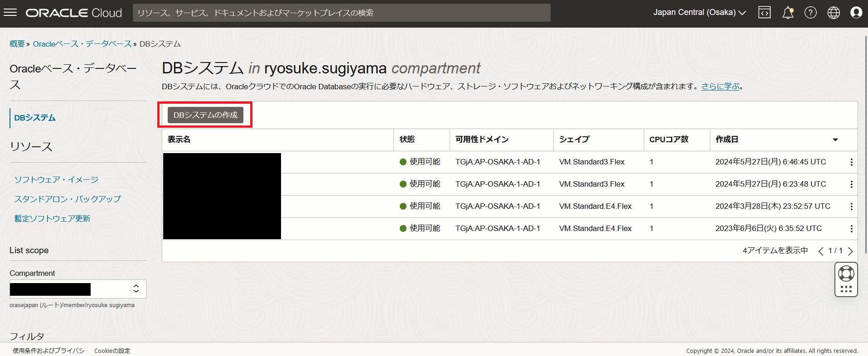The image size is (868, 356).
Task: Open actions menu for 6:46:45 UTC row
Action: pos(851,162)
